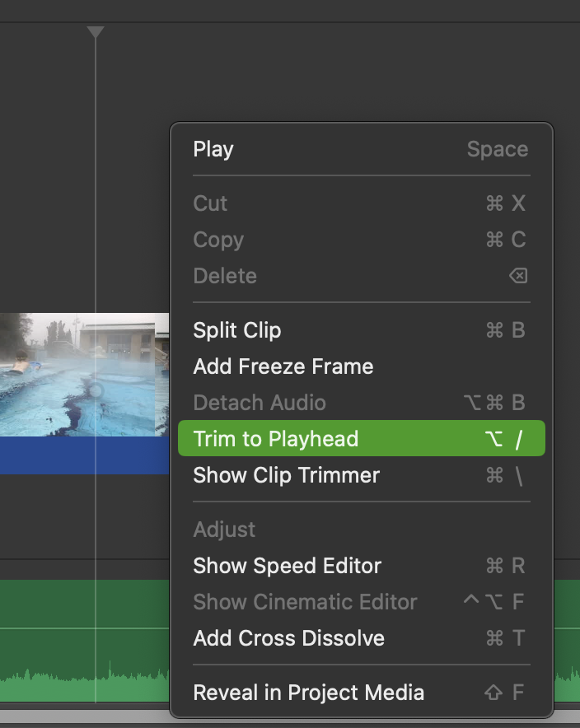This screenshot has width=580, height=728.
Task: Open Show Clip Trimmer
Action: [x=362, y=475]
